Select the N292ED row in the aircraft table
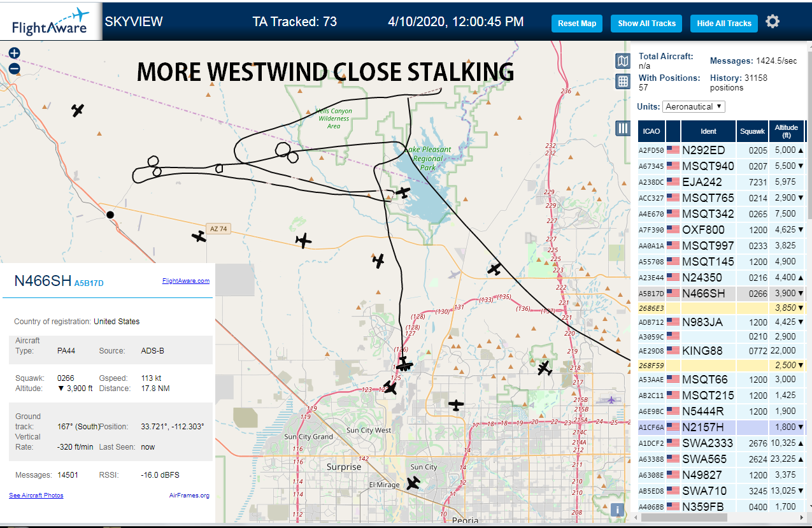812x528 pixels. click(x=722, y=150)
